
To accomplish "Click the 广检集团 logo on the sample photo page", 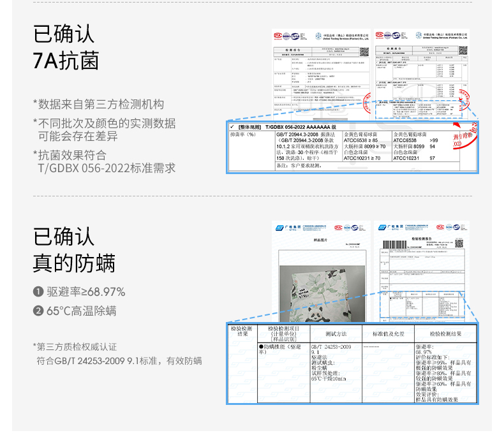I will [288, 228].
